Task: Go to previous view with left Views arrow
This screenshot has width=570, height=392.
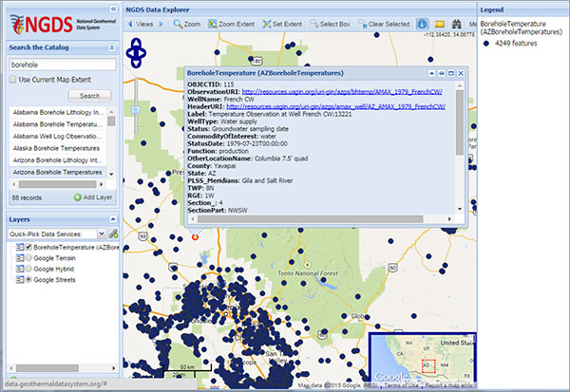Action: [130, 24]
